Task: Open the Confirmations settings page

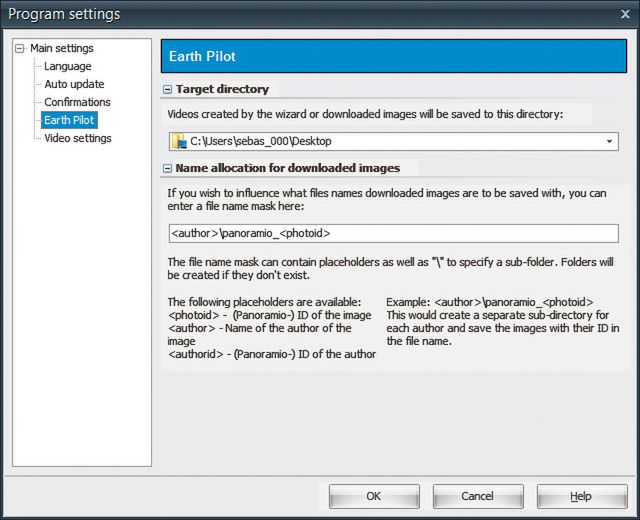Action: pos(78,102)
